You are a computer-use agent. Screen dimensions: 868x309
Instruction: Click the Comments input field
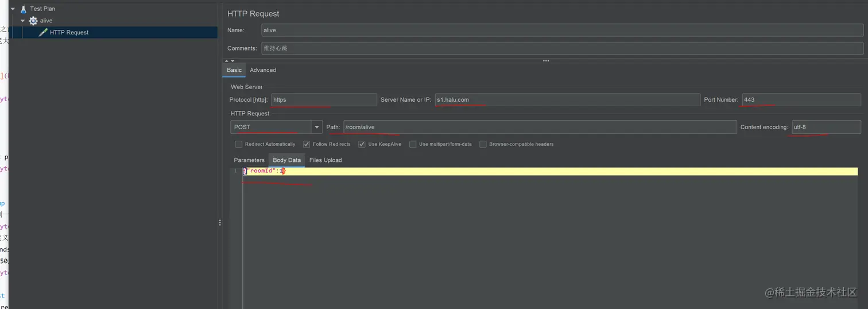562,48
